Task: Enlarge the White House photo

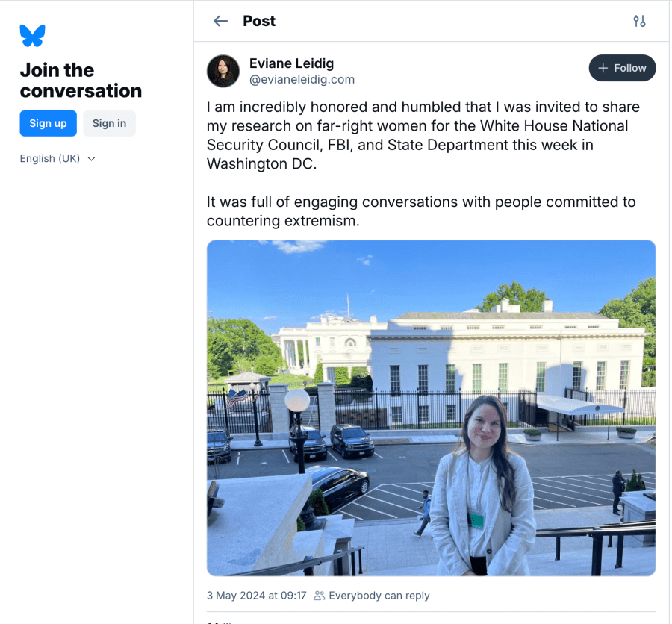Action: pyautogui.click(x=431, y=408)
